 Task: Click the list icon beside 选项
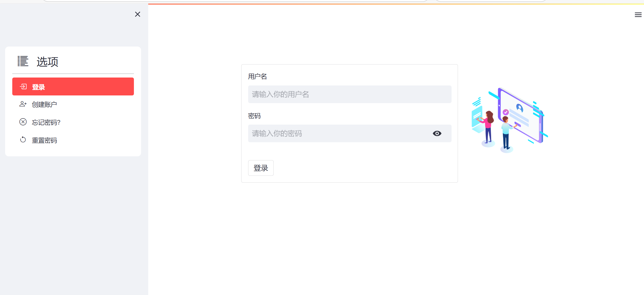point(23,61)
